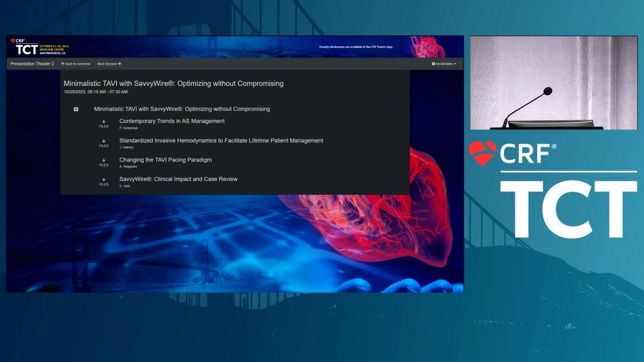Screen dimensions: 644x362
Task: Click the main session title at top
Action: click(174, 83)
